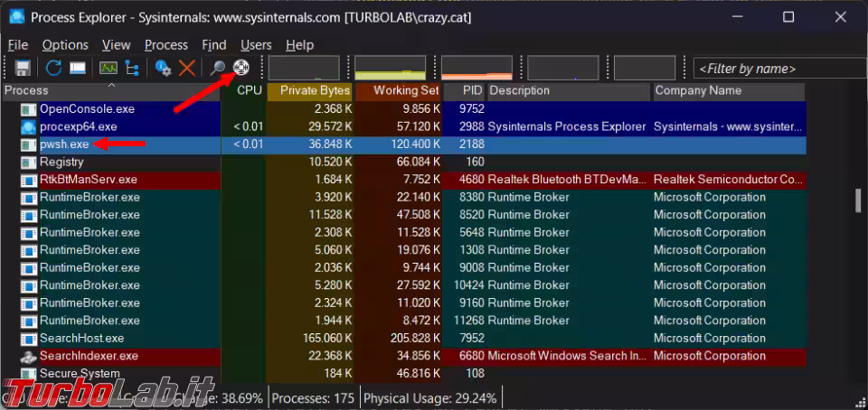
Task: Click the SearchIndexer.exe process icon
Action: [28, 357]
